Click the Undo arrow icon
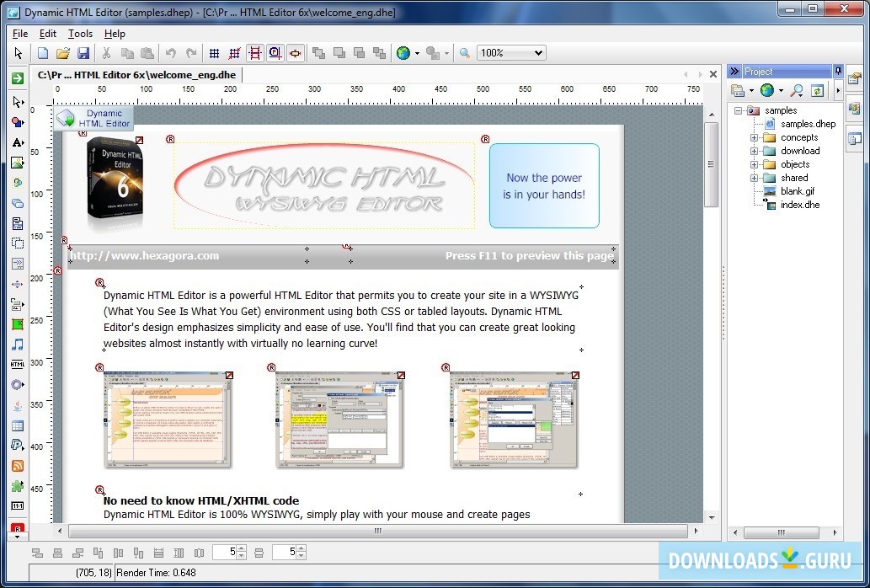 pyautogui.click(x=171, y=53)
